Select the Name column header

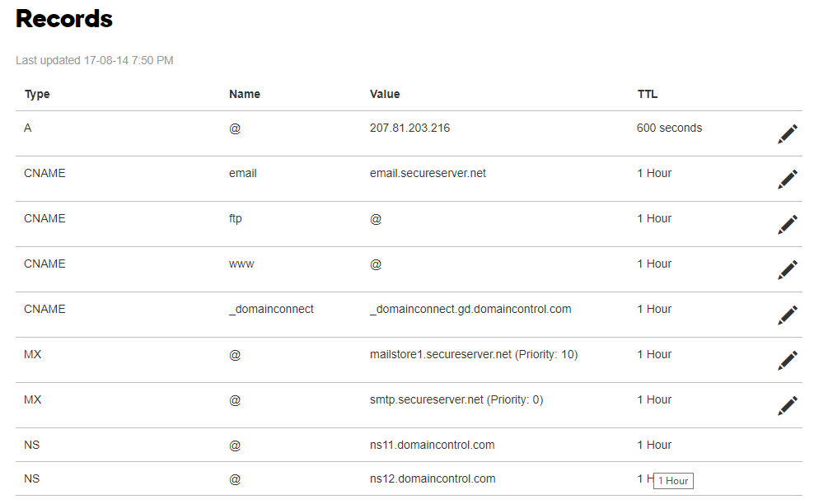tap(244, 94)
